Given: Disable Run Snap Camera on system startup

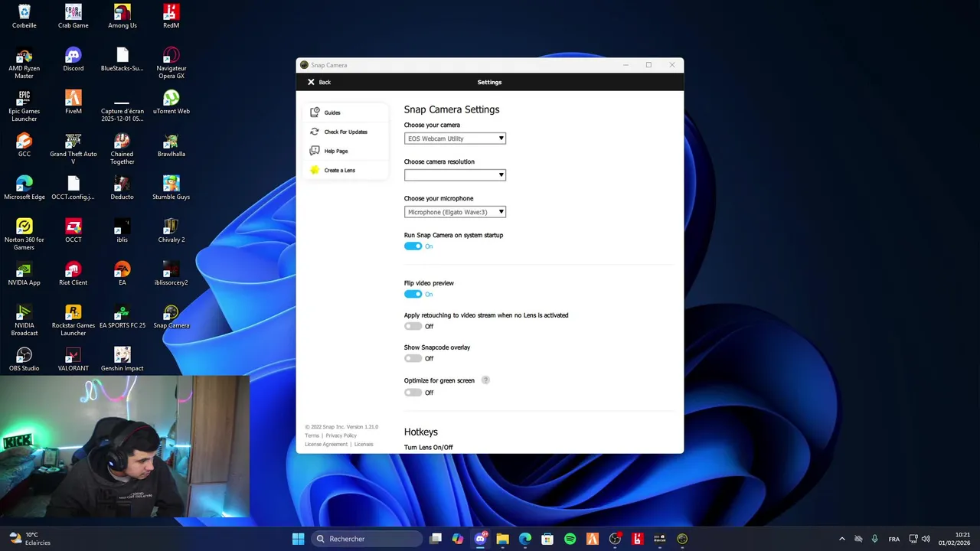Looking at the screenshot, I should tap(413, 246).
